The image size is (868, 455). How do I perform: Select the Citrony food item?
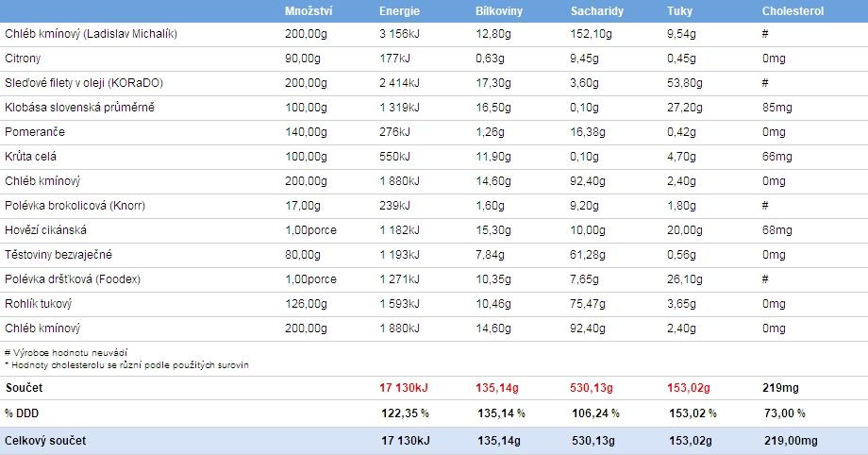pyautogui.click(x=24, y=59)
